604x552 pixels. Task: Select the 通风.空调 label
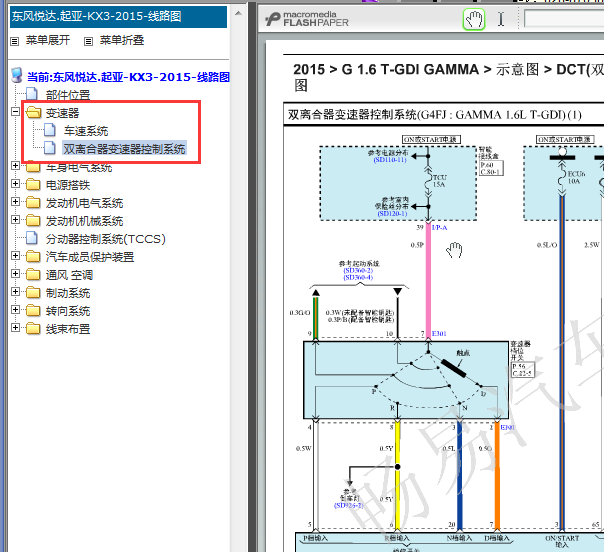[x=69, y=275]
